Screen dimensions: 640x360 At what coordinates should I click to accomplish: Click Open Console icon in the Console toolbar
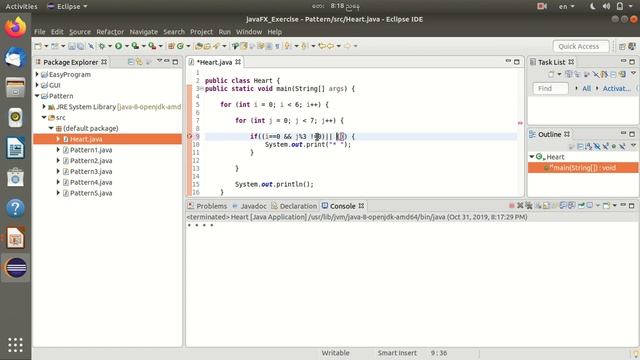[x=607, y=205]
